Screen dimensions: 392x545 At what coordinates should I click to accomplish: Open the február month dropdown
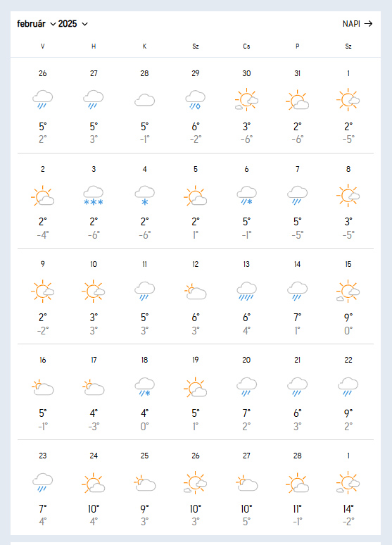pos(36,24)
